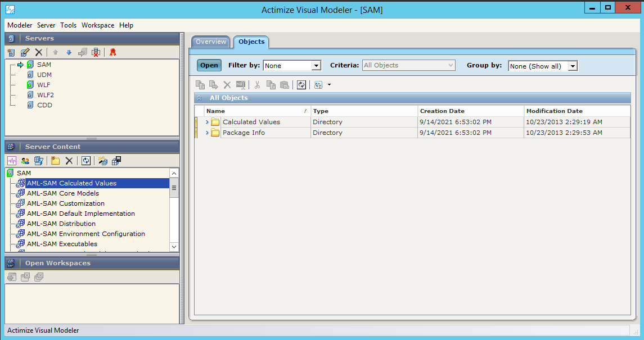Click the connect server arrow icon
Image resolution: width=644 pixels, height=340 pixels.
click(x=83, y=52)
